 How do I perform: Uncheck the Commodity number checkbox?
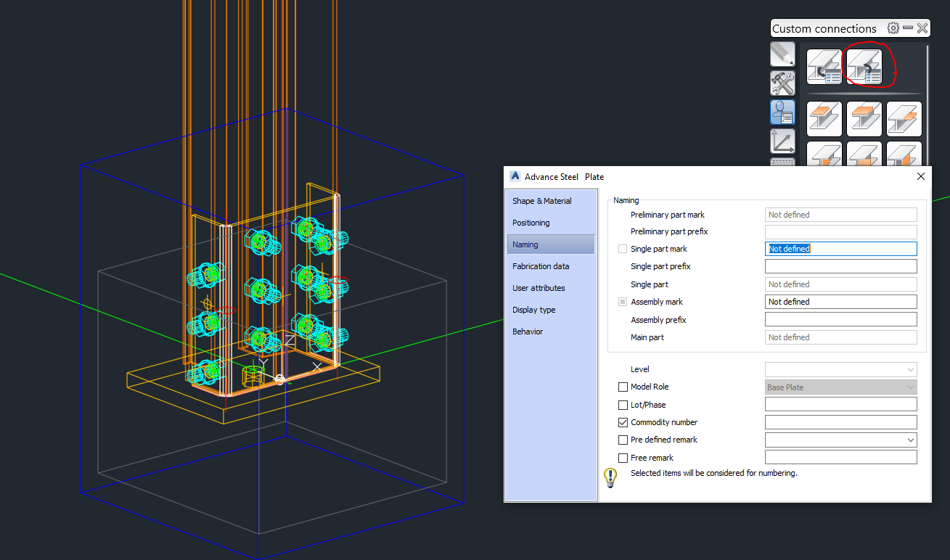click(x=623, y=421)
